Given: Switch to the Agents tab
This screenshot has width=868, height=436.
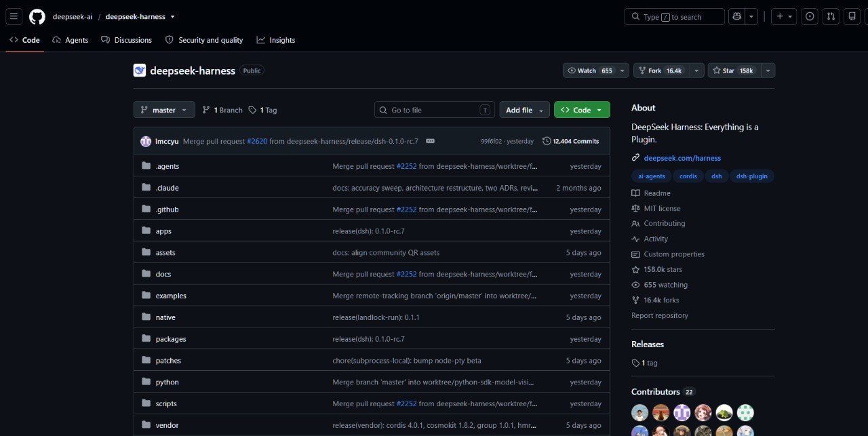Looking at the screenshot, I should point(71,40).
